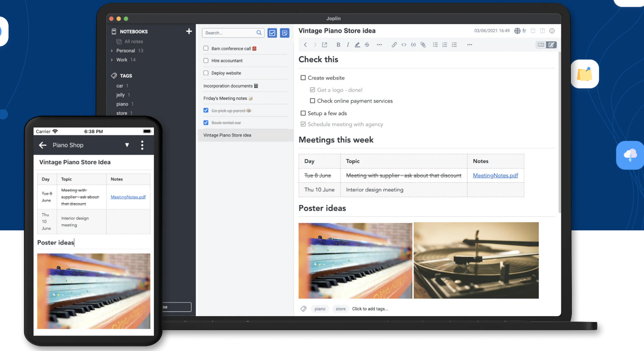Image resolution: width=644 pixels, height=351 pixels.
Task: Click the tag icon beside the piano tag chip
Action: pyautogui.click(x=304, y=309)
